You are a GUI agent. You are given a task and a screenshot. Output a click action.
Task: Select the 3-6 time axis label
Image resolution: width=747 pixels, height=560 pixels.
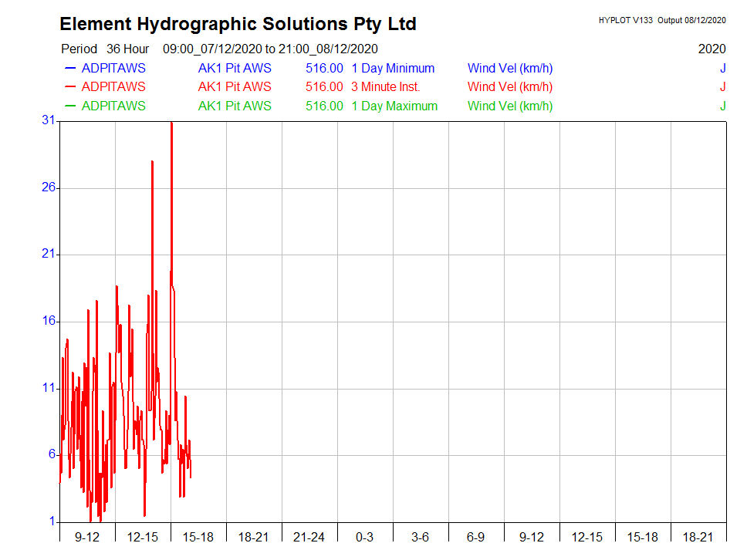tap(420, 537)
